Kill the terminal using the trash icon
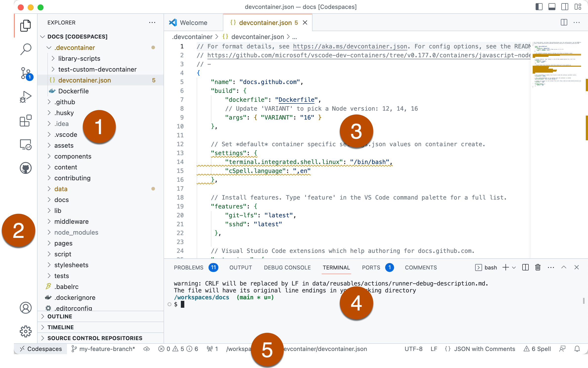Viewport: 588px width, 368px height. point(538,267)
